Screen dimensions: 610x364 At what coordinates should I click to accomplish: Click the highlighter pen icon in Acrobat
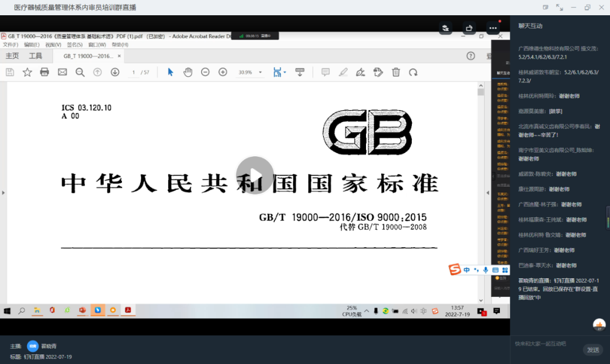[x=343, y=72]
